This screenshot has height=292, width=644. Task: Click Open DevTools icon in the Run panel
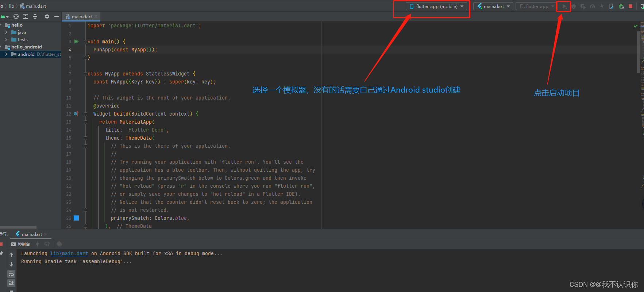(x=59, y=244)
